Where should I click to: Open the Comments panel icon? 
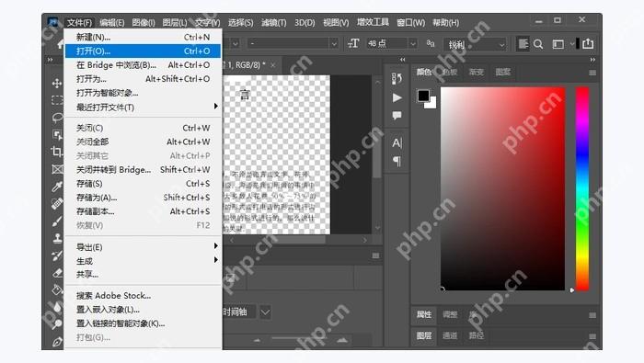397,115
